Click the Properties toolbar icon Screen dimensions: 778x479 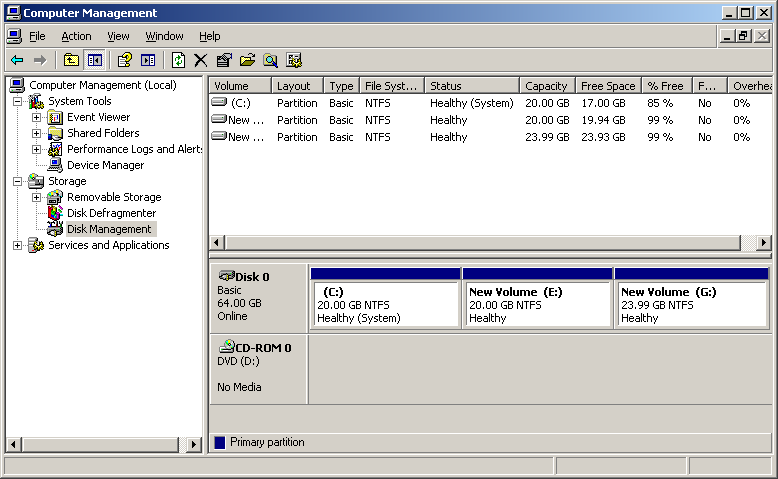[224, 61]
